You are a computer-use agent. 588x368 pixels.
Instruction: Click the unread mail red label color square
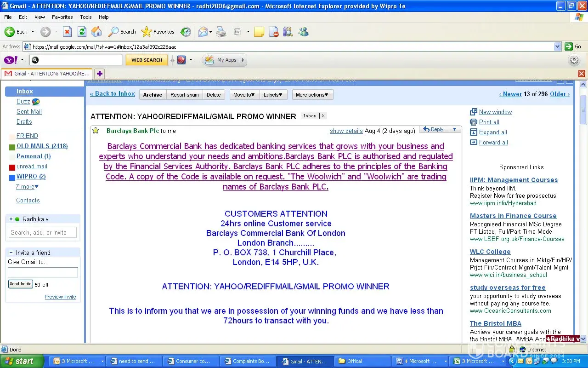pos(12,167)
